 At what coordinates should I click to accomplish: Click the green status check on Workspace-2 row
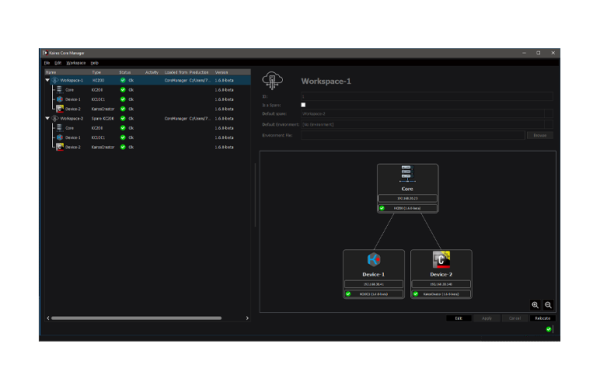(x=123, y=119)
